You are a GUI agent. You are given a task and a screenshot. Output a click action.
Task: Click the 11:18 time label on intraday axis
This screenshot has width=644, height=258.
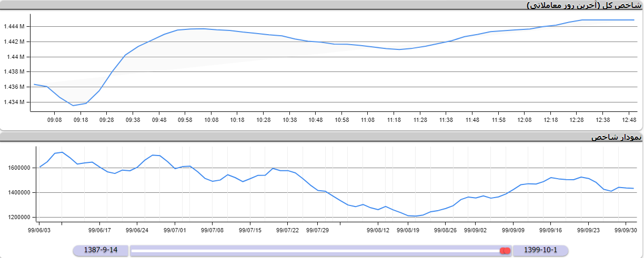pos(394,120)
